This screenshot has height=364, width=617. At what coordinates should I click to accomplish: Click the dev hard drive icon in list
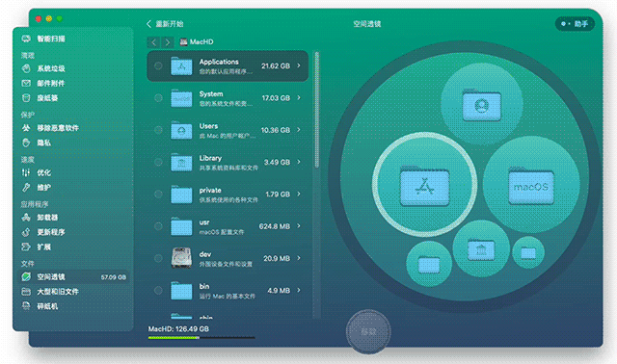[181, 258]
